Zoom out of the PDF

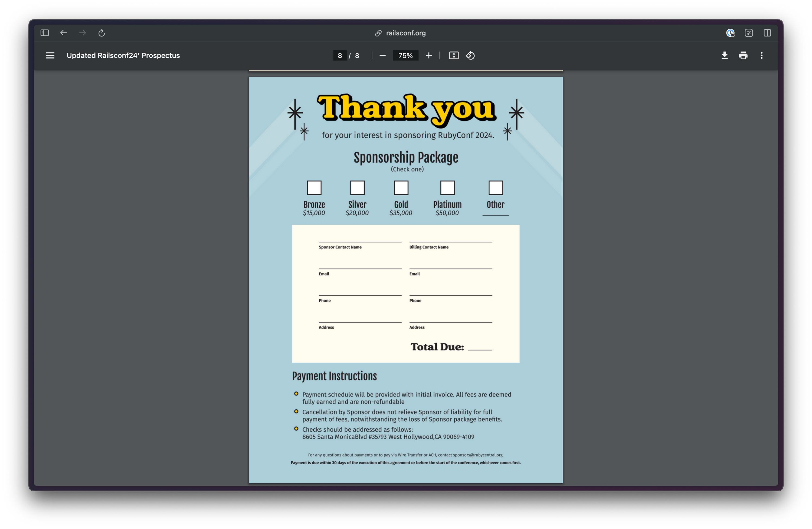pos(382,55)
